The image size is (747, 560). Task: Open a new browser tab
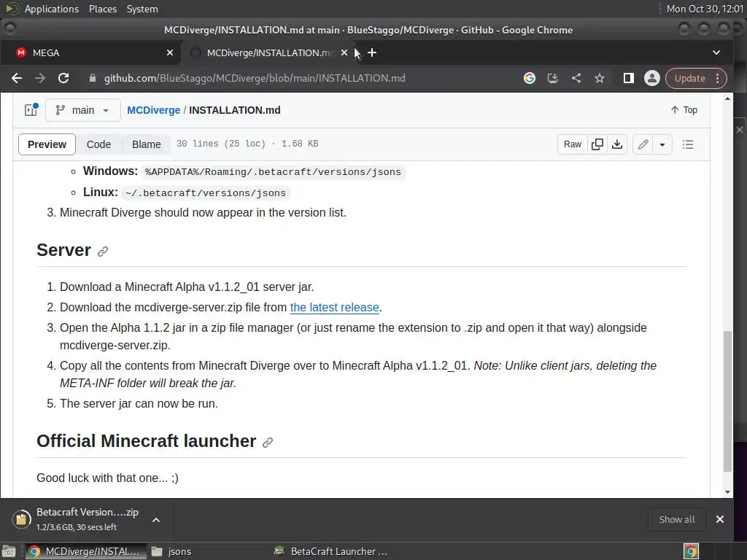click(372, 52)
